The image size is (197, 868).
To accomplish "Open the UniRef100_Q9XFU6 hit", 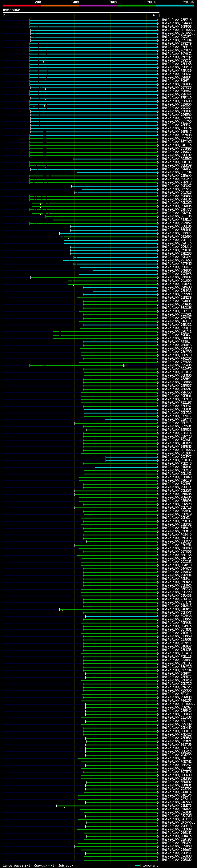I will point(177,460).
